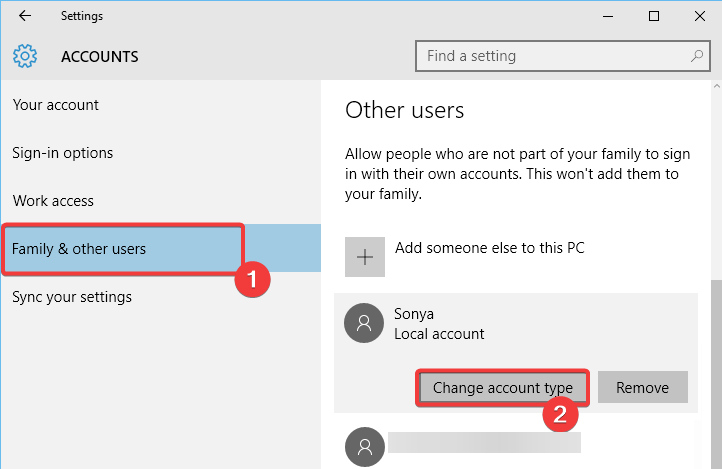Close the Settings window
This screenshot has width=722, height=469.
699,16
